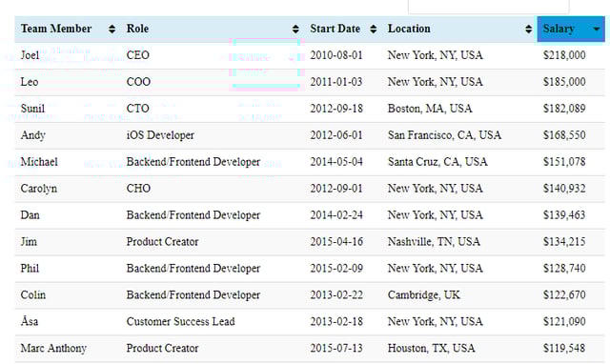Click start date 2012-06-01

click(336, 135)
